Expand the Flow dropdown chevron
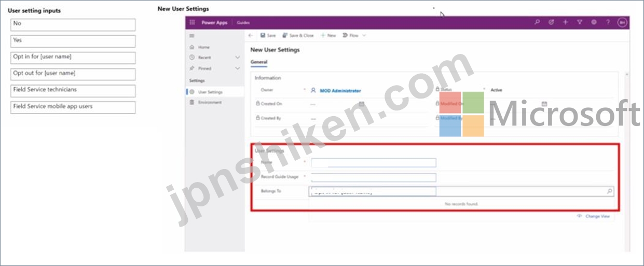The height and width of the screenshot is (266, 644). point(364,36)
